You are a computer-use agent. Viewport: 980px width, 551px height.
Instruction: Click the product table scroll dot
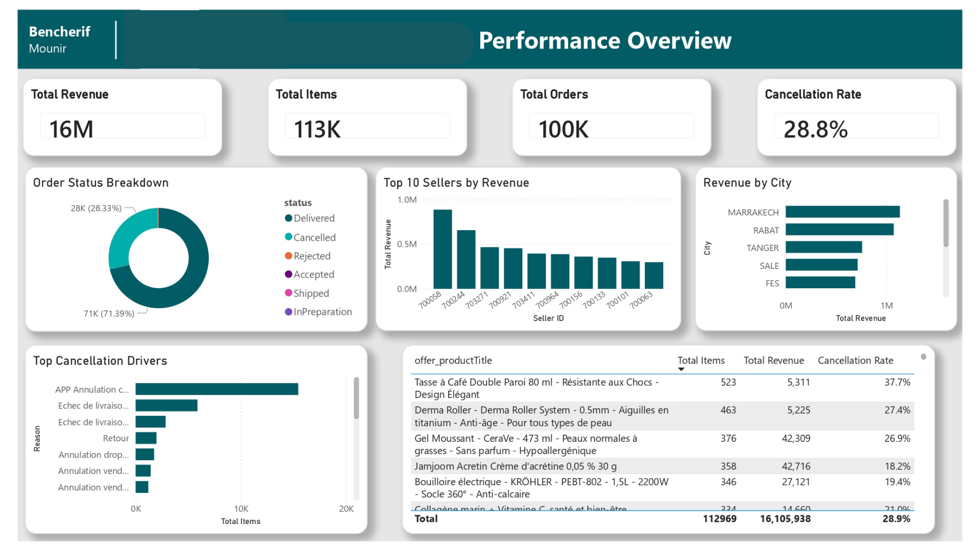coord(923,357)
